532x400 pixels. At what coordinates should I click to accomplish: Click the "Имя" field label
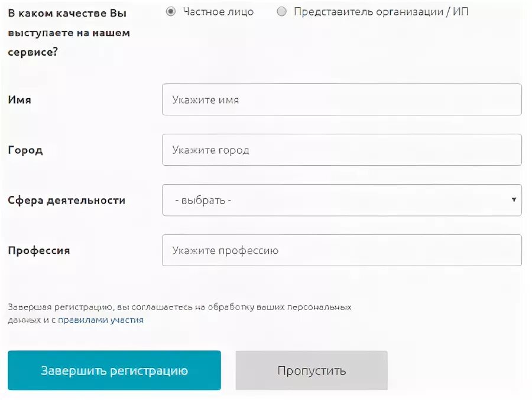20,100
